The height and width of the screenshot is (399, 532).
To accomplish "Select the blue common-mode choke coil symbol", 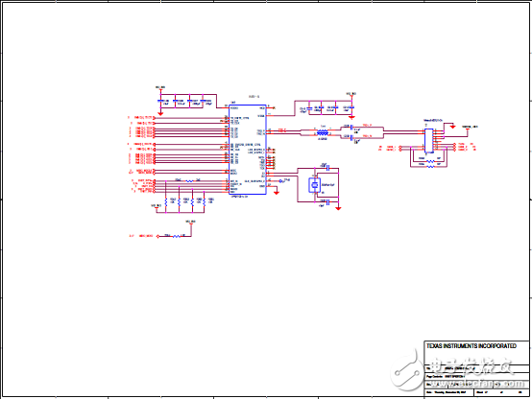I will tap(323, 131).
